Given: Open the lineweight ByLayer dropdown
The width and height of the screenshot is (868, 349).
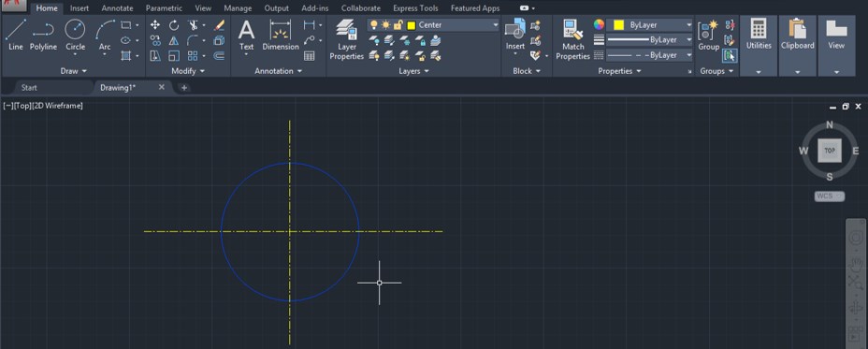Looking at the screenshot, I should tap(688, 40).
